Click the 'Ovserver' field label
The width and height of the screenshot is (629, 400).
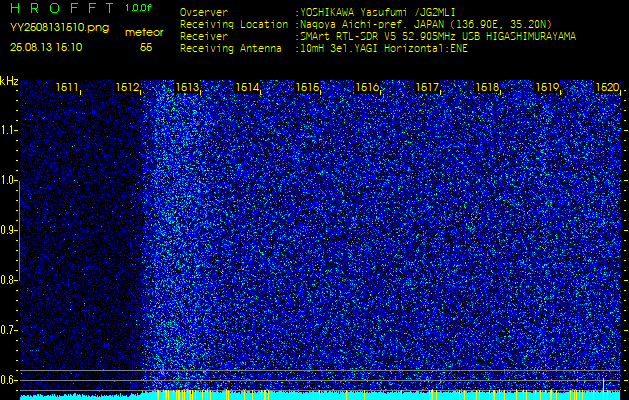pyautogui.click(x=204, y=13)
